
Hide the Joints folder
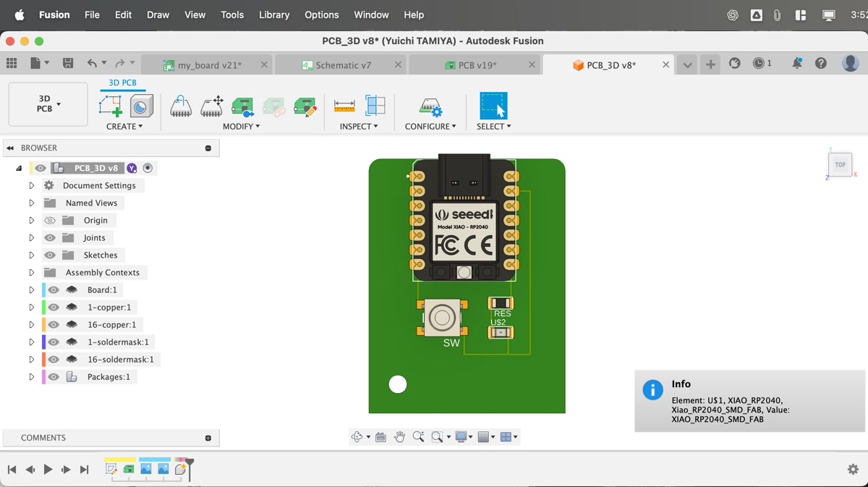[50, 237]
